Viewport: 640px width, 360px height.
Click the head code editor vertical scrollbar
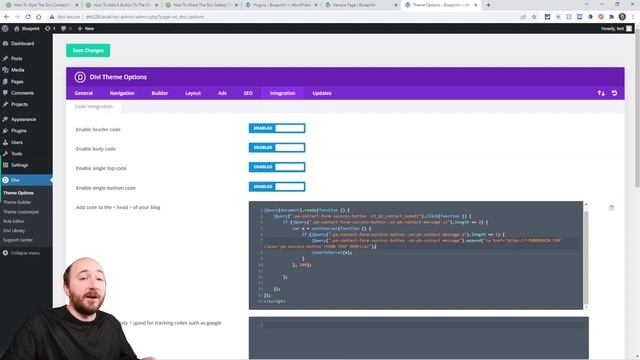pos(586,257)
